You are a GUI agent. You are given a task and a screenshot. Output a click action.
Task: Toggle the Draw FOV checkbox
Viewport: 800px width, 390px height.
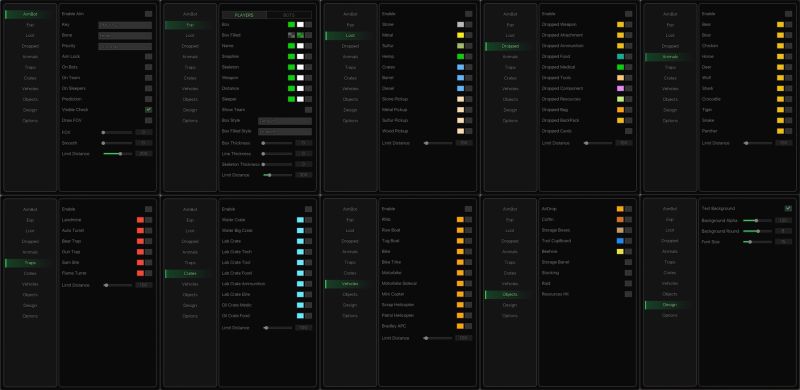148,120
